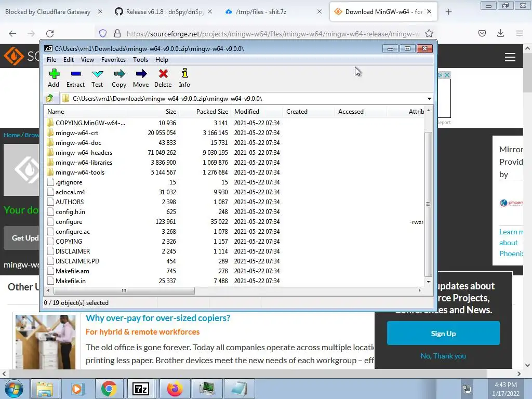The height and width of the screenshot is (399, 532).
Task: Bookmark this page with star icon
Action: (x=429, y=33)
